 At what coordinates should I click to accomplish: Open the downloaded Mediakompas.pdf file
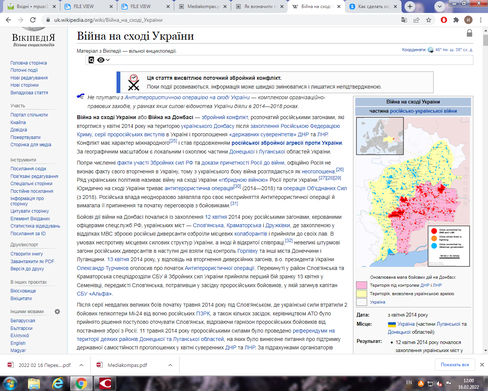point(127,365)
